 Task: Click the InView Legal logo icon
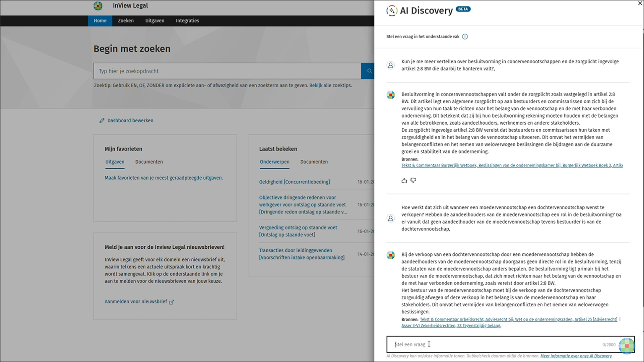pos(98,6)
